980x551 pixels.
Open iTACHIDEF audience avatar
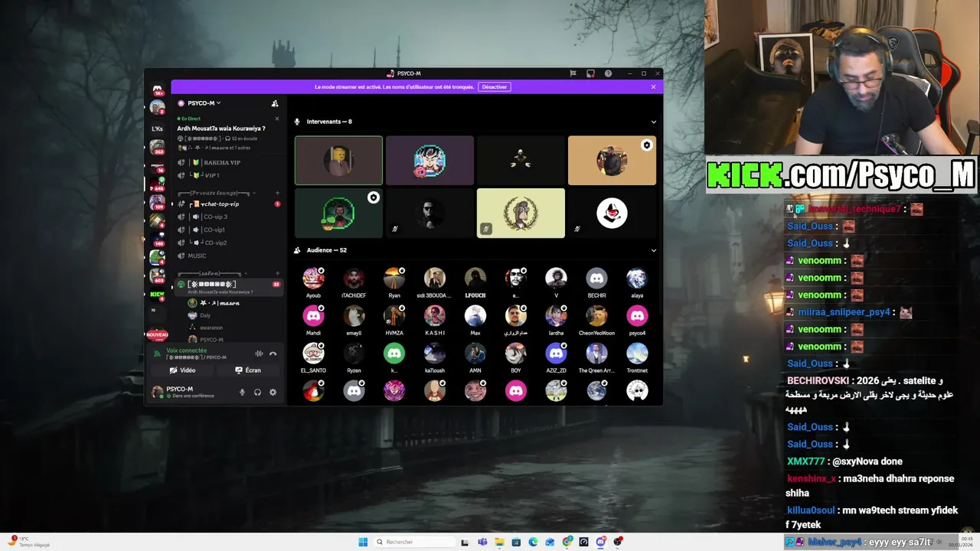pyautogui.click(x=354, y=279)
